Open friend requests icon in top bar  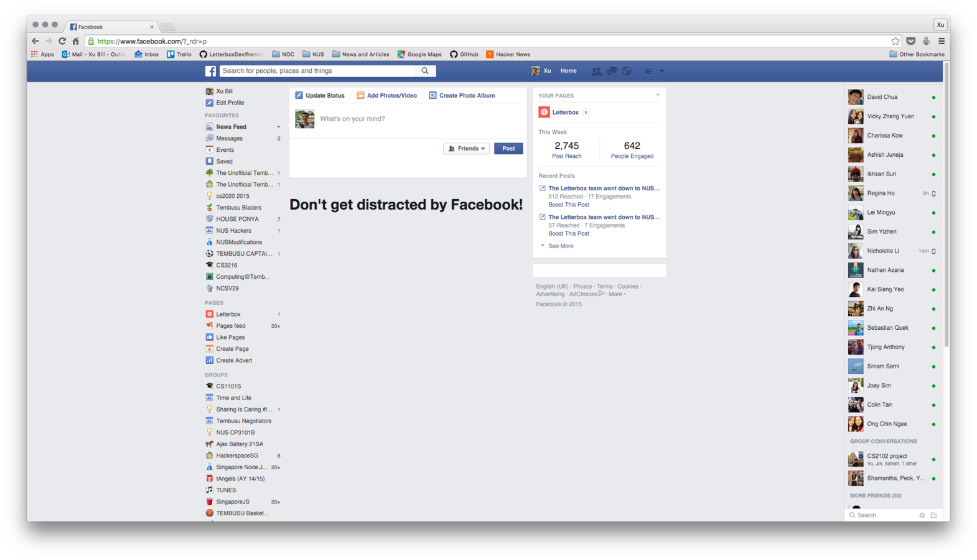click(x=596, y=71)
